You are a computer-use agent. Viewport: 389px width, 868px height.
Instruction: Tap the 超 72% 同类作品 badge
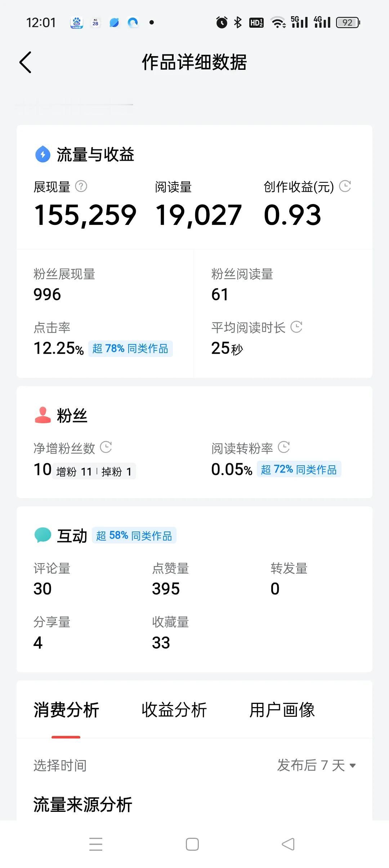299,469
